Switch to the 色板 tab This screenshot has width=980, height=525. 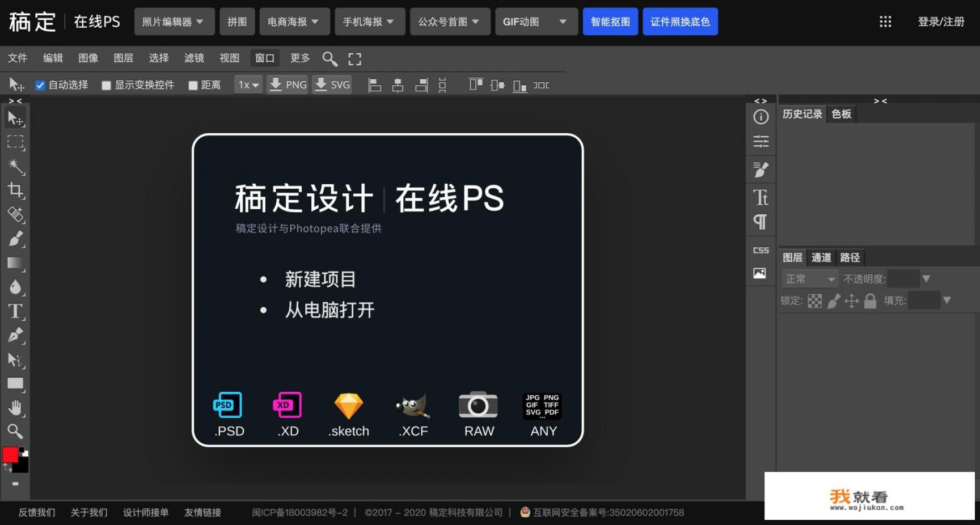[841, 114]
